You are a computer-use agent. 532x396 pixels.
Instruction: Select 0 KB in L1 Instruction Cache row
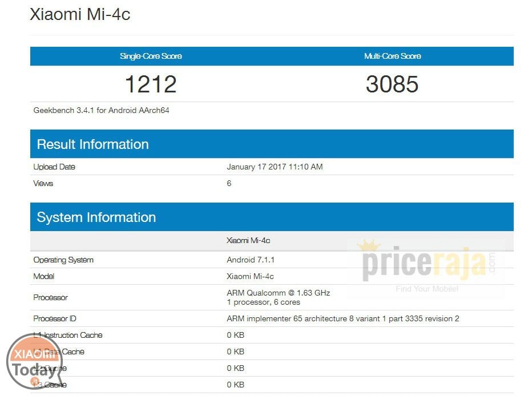236,336
